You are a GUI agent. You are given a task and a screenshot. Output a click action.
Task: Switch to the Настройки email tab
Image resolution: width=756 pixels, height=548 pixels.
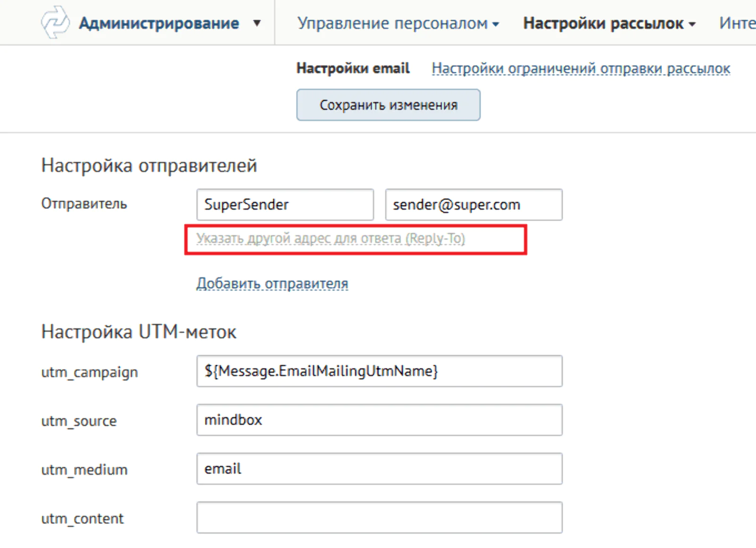point(353,68)
